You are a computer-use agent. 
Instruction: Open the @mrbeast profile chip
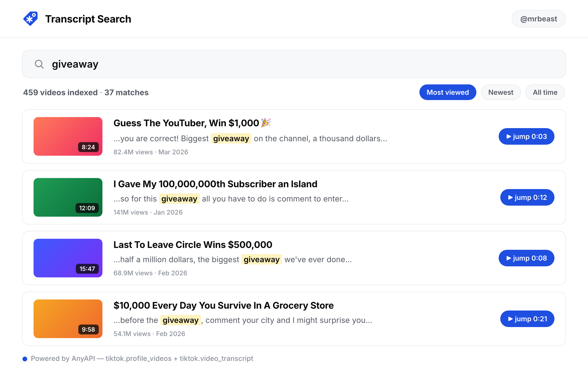538,19
